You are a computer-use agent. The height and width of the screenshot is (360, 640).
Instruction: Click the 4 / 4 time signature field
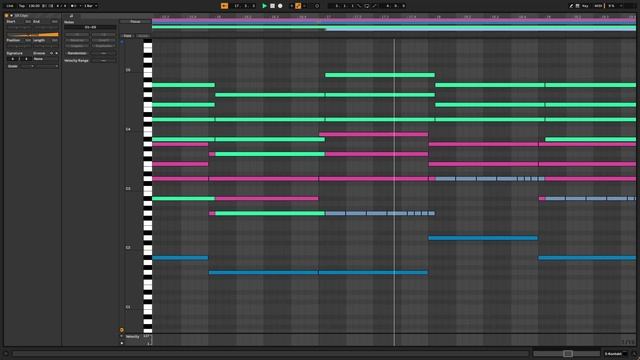61,6
